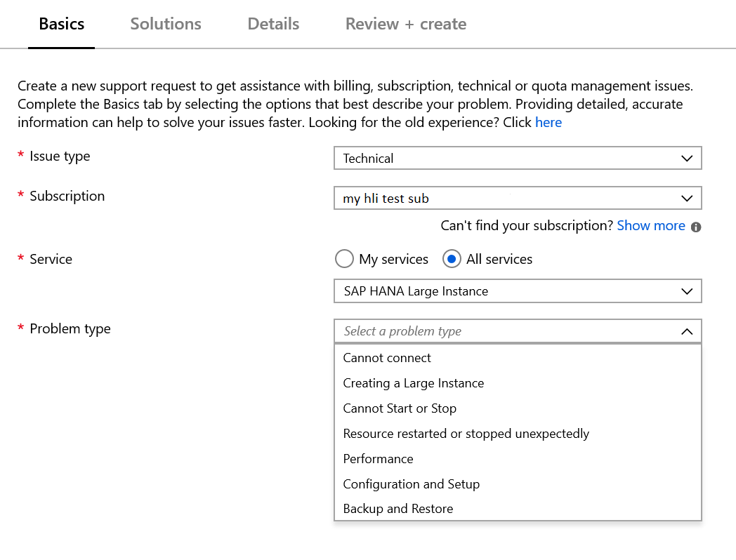Select Performance problem type
Viewport: 736px width, 560px height.
[x=518, y=459]
